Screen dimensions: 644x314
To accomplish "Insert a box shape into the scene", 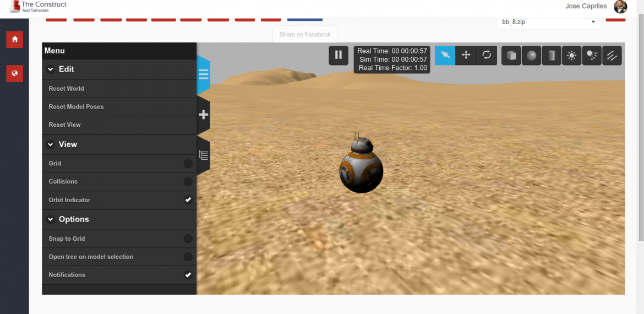I will 511,56.
